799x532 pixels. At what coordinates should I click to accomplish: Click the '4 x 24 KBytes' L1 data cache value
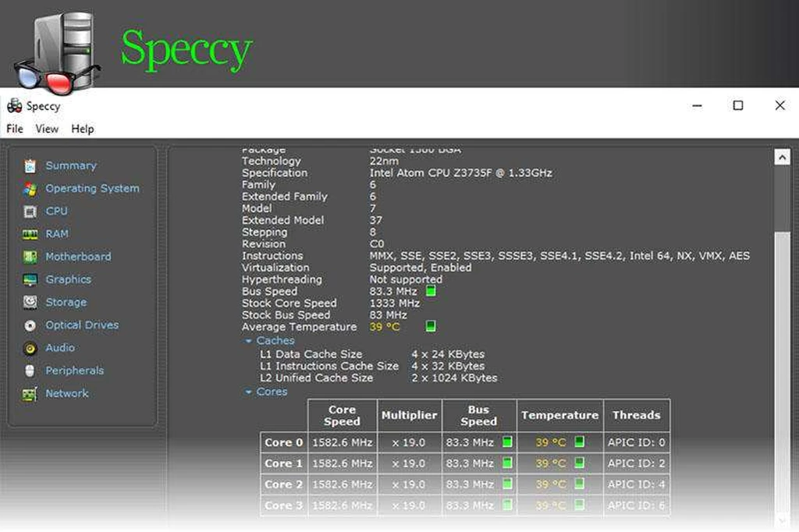[x=448, y=354]
